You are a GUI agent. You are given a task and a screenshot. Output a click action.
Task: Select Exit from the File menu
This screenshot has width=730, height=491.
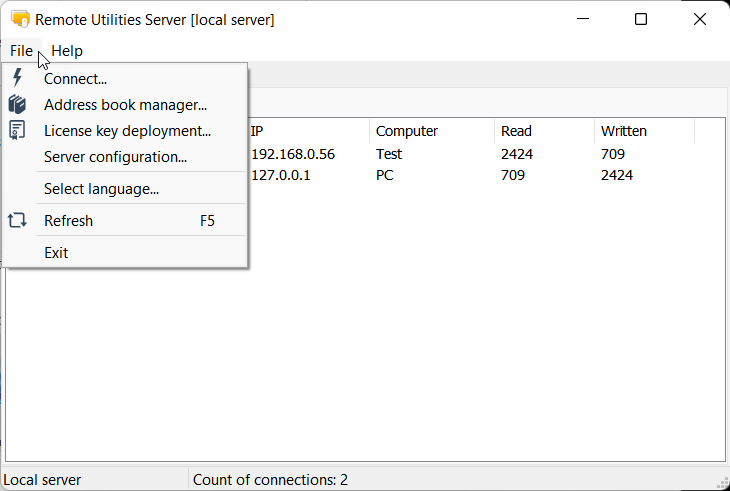56,253
